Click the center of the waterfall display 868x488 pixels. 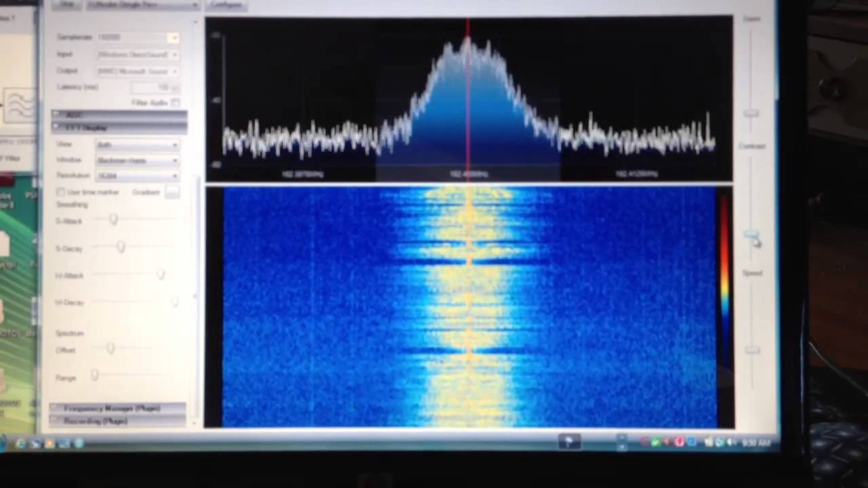point(469,307)
